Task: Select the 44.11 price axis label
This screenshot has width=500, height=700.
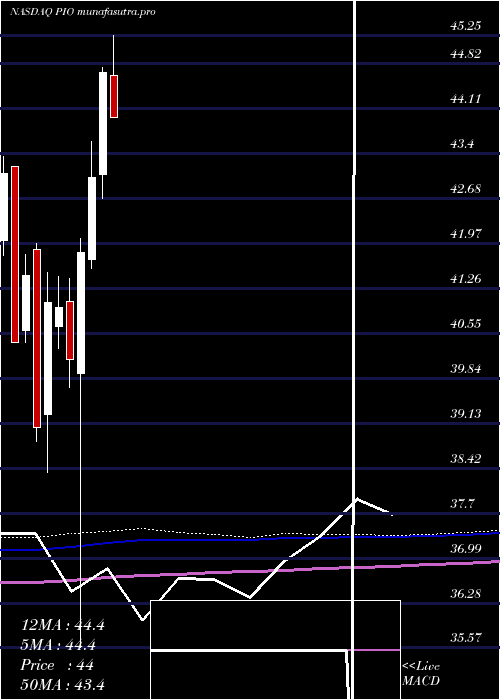Action: [466, 99]
